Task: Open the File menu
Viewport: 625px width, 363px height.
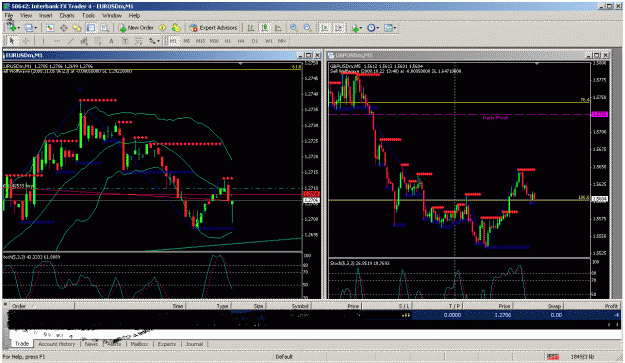Action: click(9, 16)
